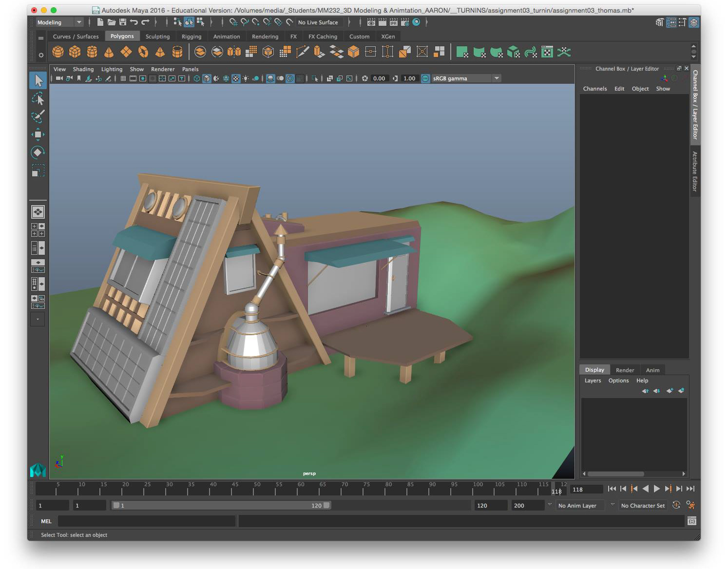Play the animation forwards

[x=656, y=489]
